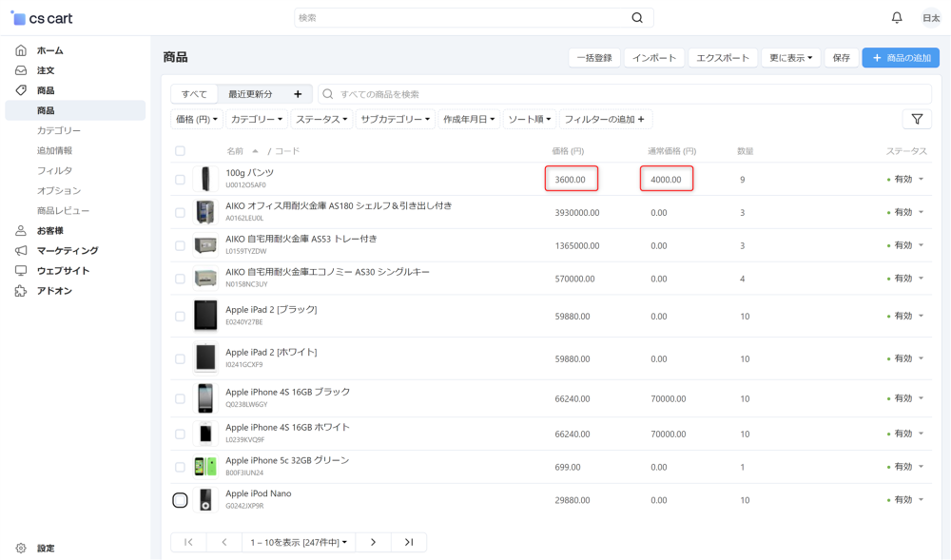Expand the 更に表示 dropdown button
Image resolution: width=951 pixels, height=560 pixels.
point(790,58)
